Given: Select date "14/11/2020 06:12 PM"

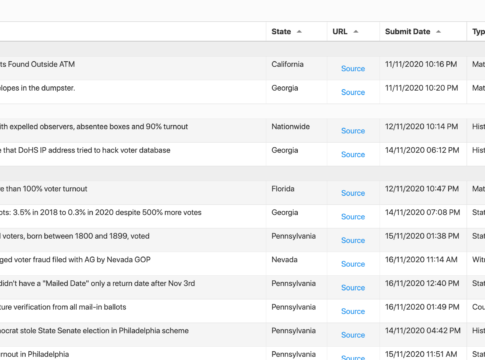Looking at the screenshot, I should pyautogui.click(x=422, y=150).
